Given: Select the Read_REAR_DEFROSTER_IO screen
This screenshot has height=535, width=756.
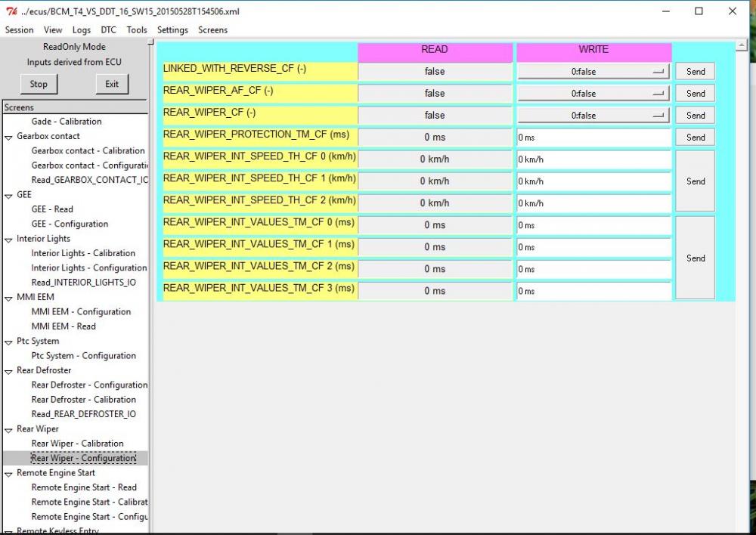Looking at the screenshot, I should tap(83, 414).
